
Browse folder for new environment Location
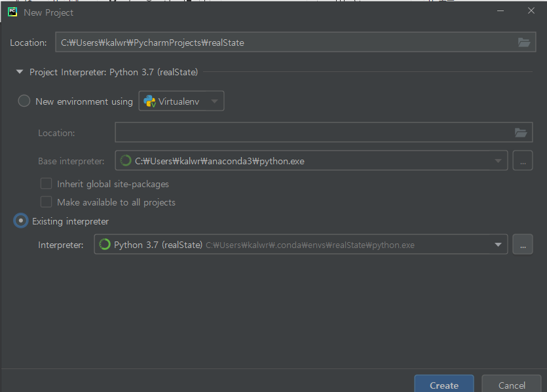coord(521,132)
